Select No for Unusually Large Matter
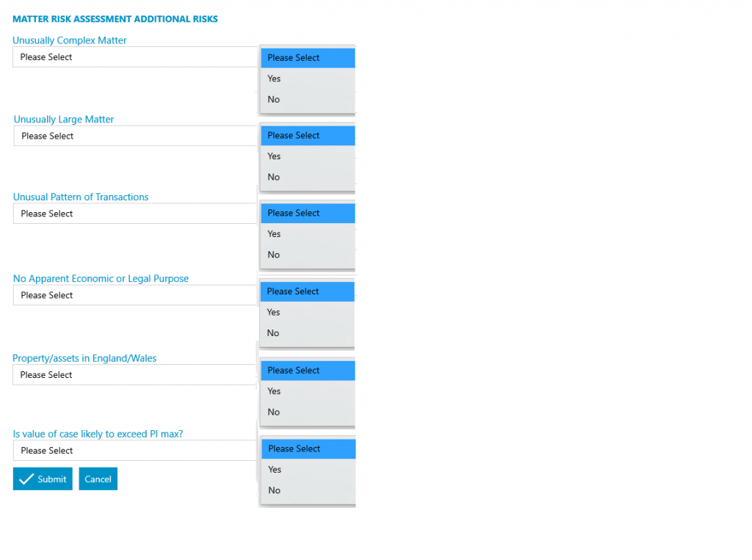This screenshot has height=560, width=752. coord(308,178)
